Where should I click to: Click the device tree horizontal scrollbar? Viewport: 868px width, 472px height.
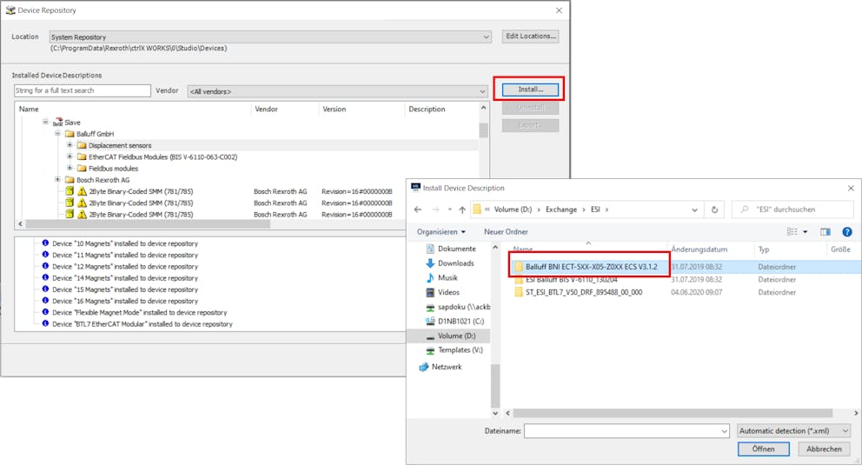[148, 223]
